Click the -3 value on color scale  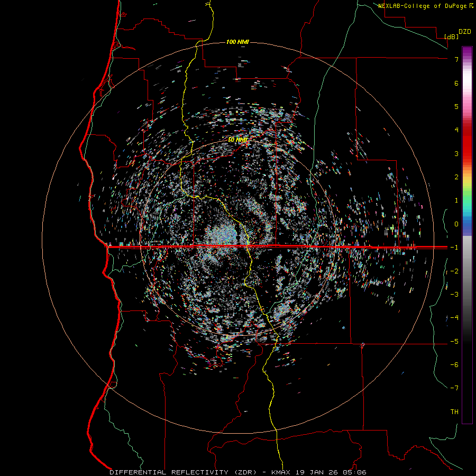click(454, 295)
